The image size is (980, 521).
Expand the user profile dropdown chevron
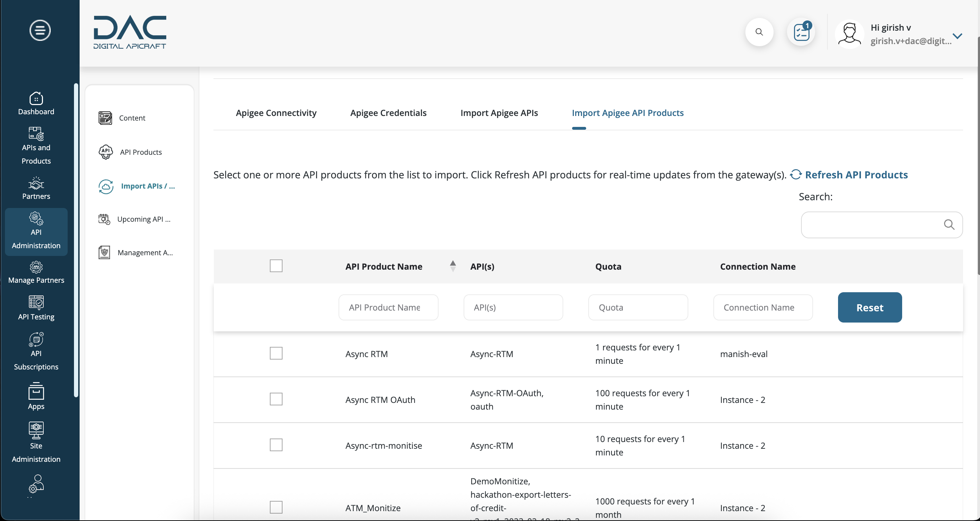click(957, 36)
